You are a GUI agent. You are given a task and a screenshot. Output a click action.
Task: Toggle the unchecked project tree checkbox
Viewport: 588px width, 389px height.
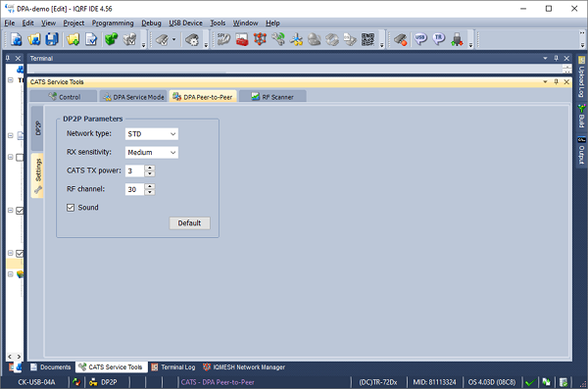click(20, 157)
